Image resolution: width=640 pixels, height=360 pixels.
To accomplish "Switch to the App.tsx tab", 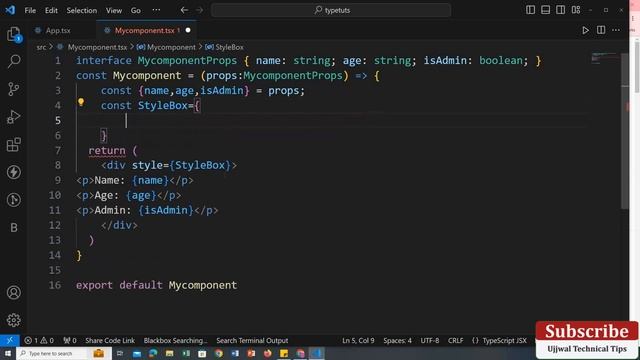I will [x=58, y=30].
